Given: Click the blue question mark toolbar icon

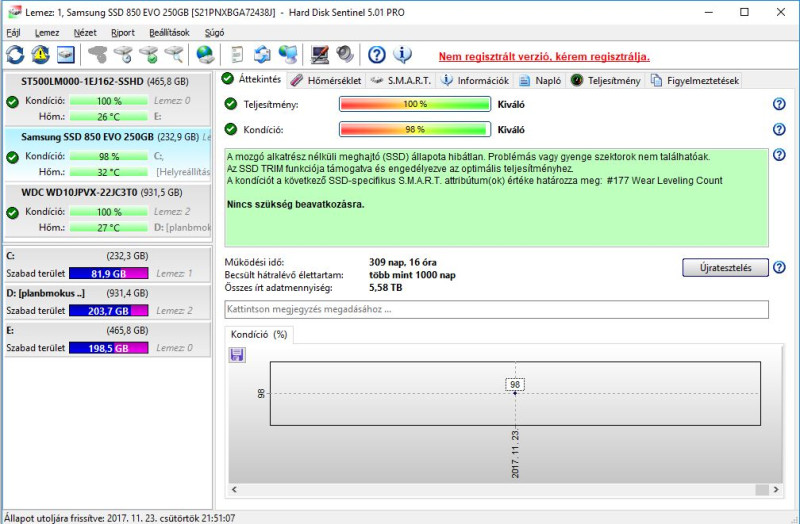Looking at the screenshot, I should 377,54.
